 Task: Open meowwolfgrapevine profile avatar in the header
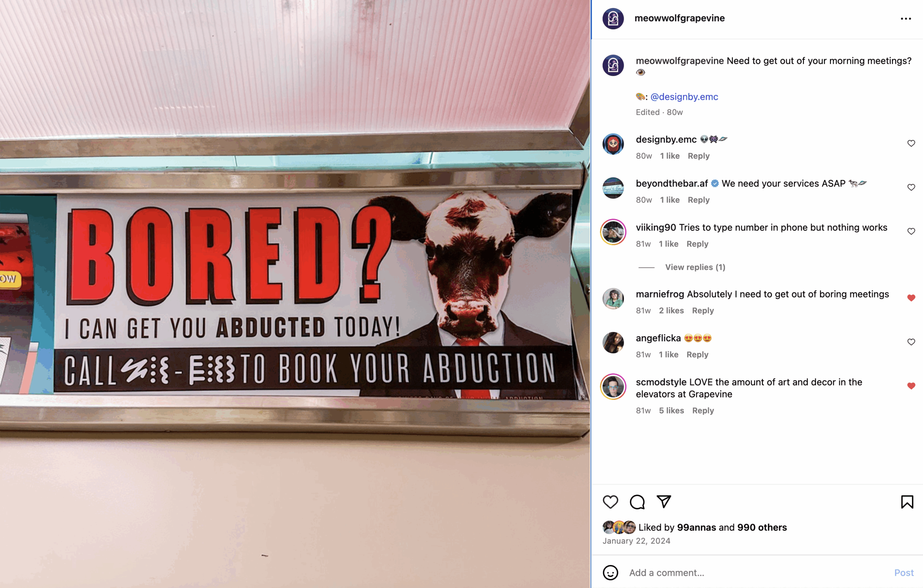pyautogui.click(x=613, y=18)
